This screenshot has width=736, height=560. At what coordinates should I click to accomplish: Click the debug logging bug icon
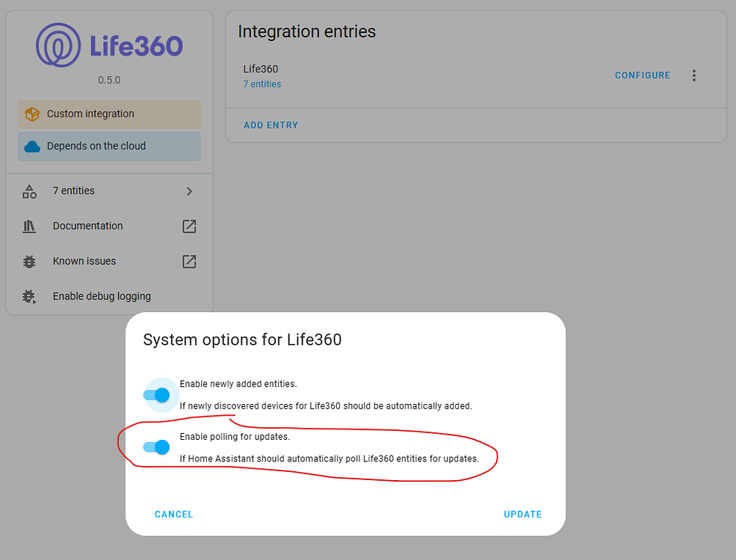tap(30, 296)
